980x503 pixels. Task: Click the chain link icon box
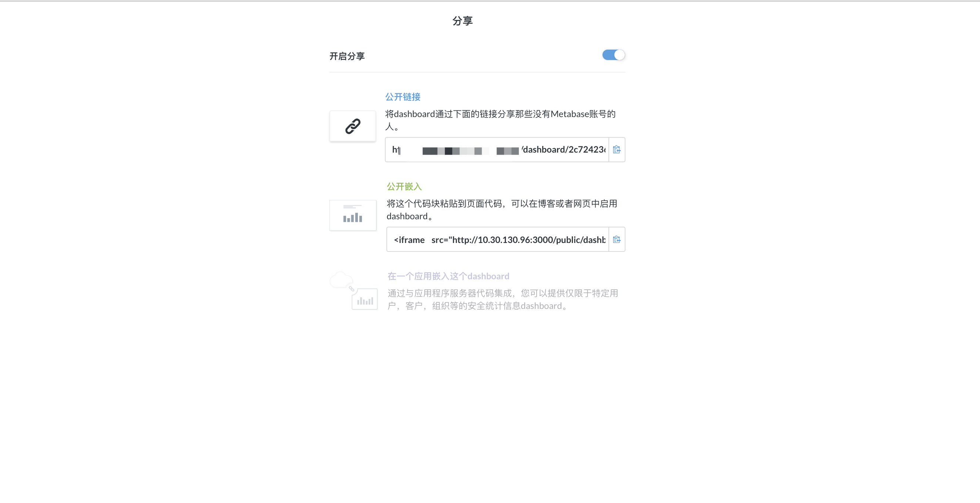click(x=352, y=126)
